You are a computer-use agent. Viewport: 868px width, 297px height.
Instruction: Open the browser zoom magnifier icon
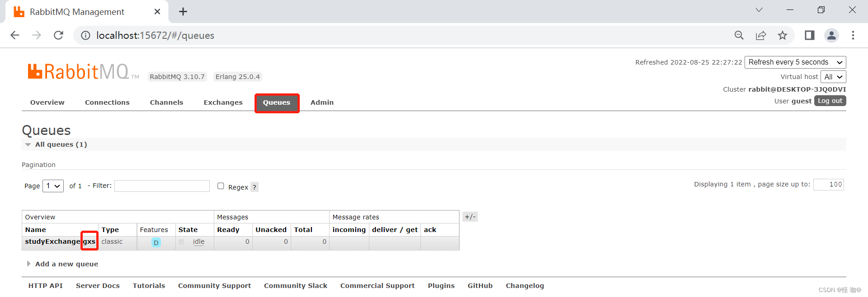pyautogui.click(x=739, y=35)
